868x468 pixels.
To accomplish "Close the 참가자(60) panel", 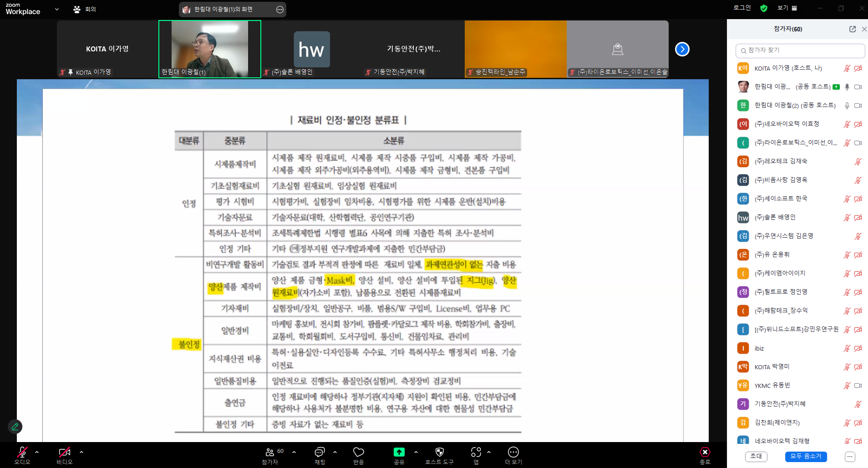I will [x=864, y=29].
